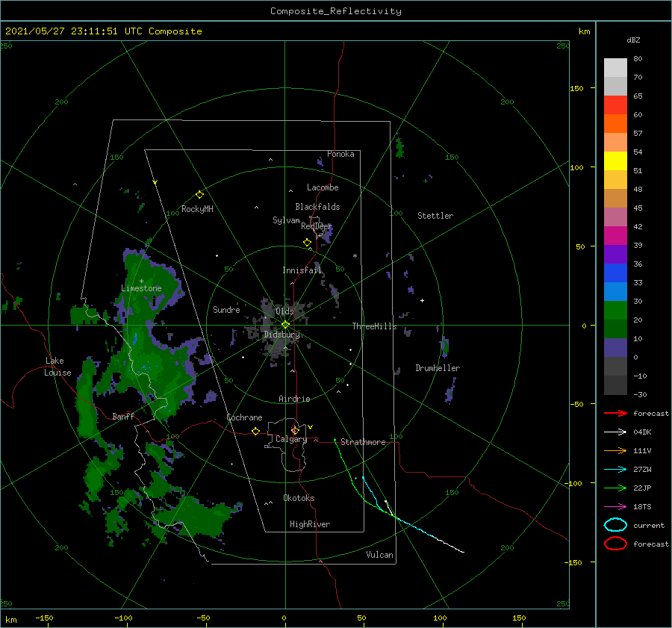Screen dimensions: 672x628
Task: Click the Okotoks label
Action: pos(299,498)
